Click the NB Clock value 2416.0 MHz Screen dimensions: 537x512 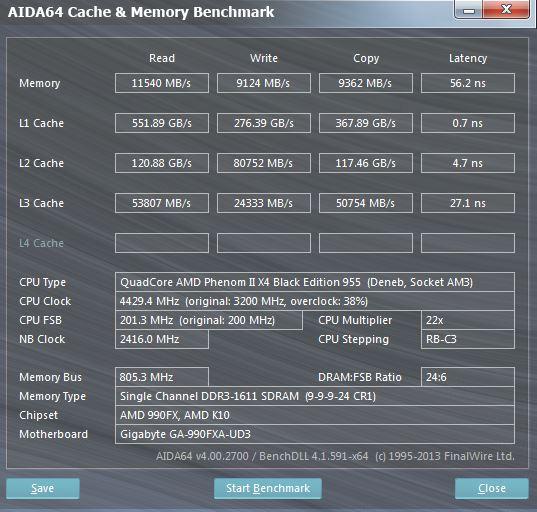tap(162, 339)
